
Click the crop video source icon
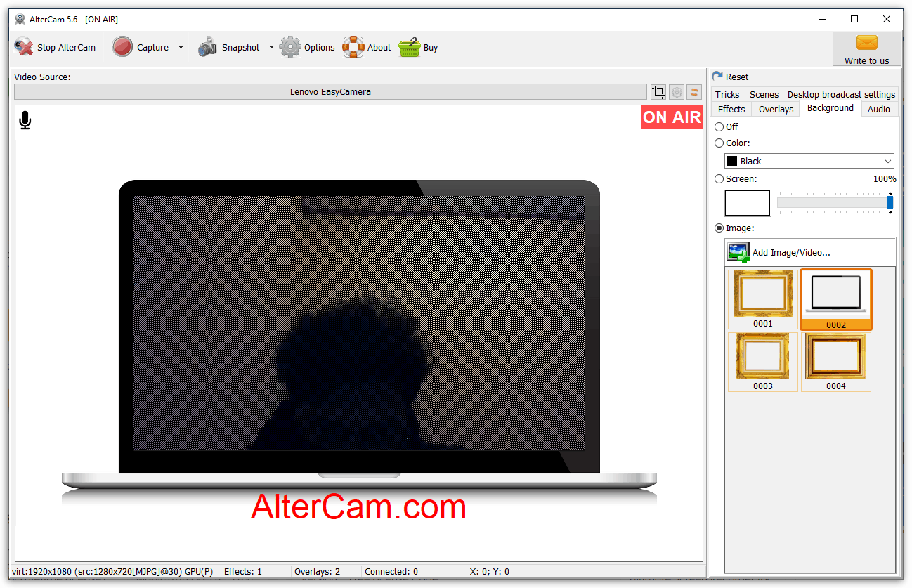[658, 92]
